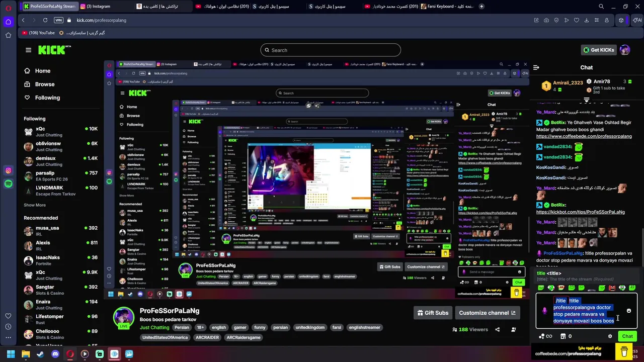Open parsalip channel in Following list
The width and height of the screenshot is (644, 362).
click(60, 176)
